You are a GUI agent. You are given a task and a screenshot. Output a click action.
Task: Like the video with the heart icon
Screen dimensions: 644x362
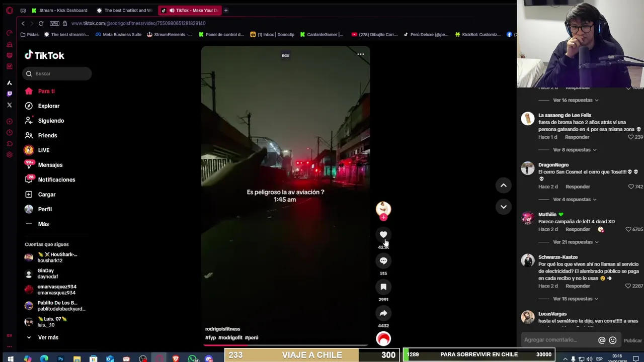coord(383,234)
